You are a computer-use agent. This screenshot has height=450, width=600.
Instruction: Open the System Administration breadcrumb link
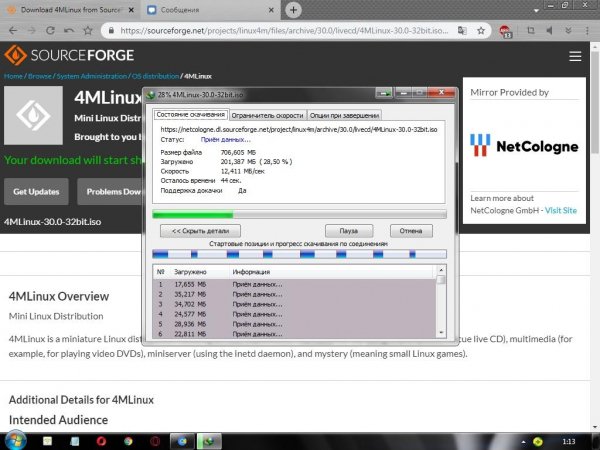point(91,76)
